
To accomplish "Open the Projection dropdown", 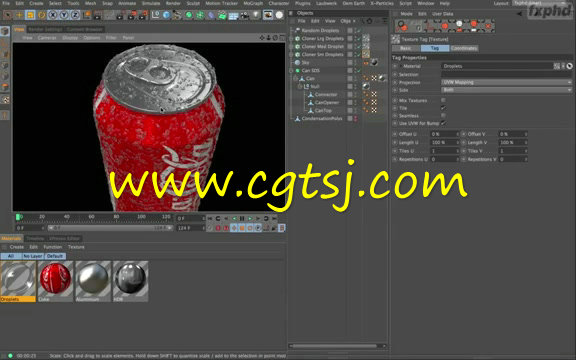I will 507,82.
